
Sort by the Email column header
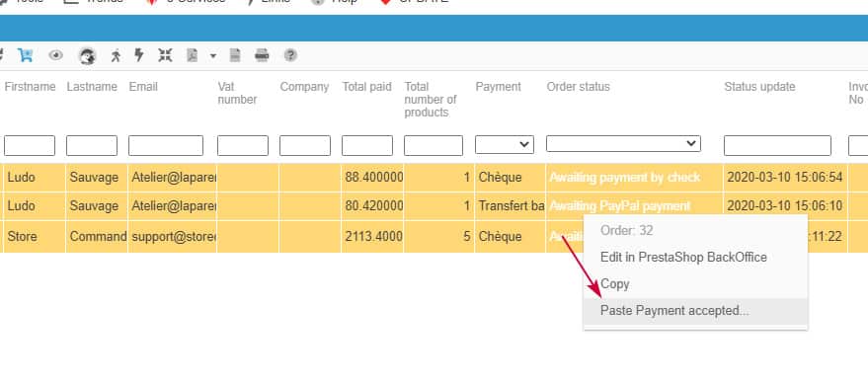coord(143,87)
